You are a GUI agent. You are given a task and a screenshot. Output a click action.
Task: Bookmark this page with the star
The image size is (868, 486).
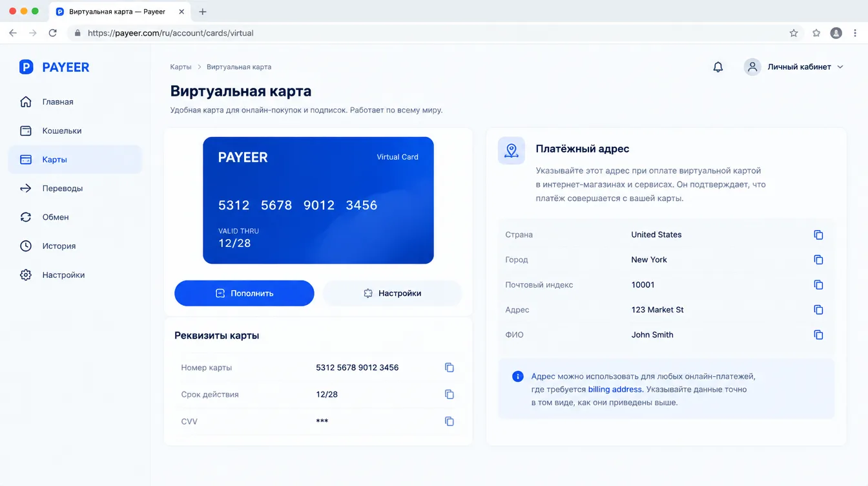(x=794, y=33)
